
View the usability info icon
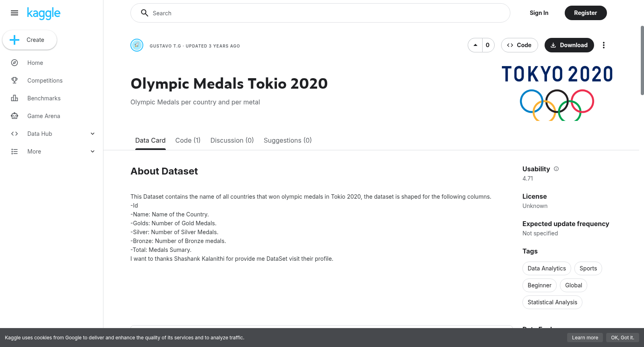[556, 169]
